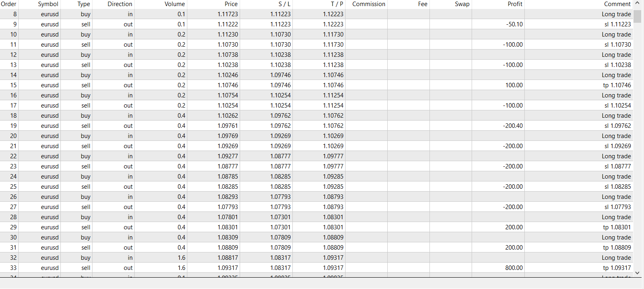Click comment 'sl 1.11223'

[618, 24]
